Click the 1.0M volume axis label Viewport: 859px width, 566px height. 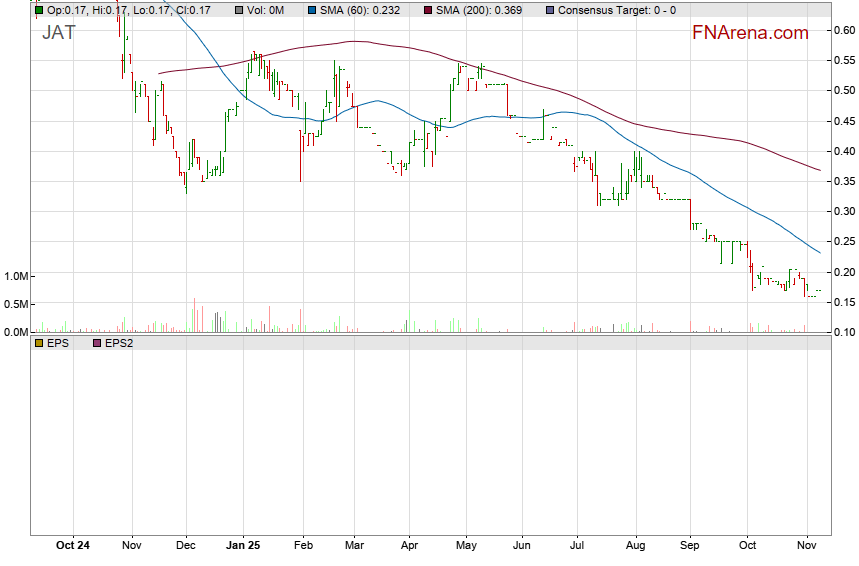[x=15, y=276]
